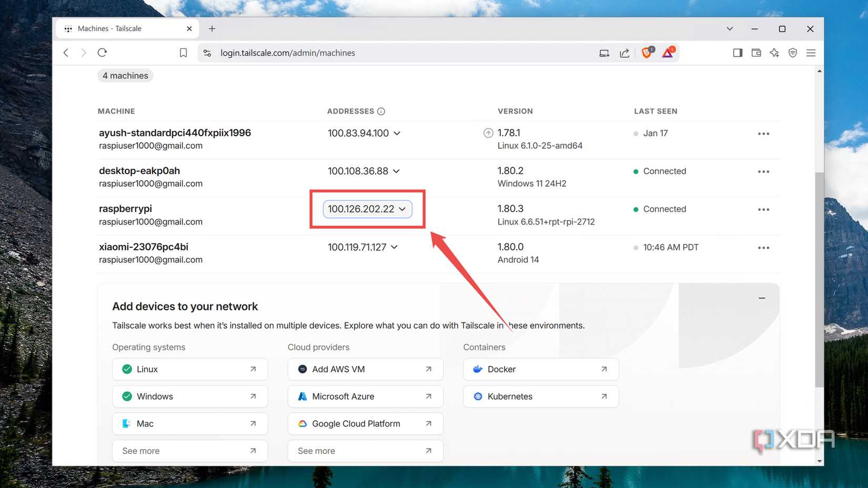Click the ADDRESSES column info icon
The width and height of the screenshot is (868, 488).
tap(381, 111)
